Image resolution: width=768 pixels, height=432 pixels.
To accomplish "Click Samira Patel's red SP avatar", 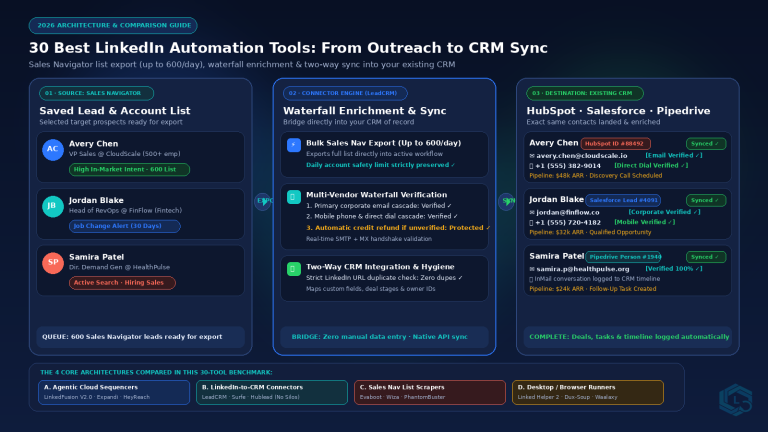I will (53, 263).
